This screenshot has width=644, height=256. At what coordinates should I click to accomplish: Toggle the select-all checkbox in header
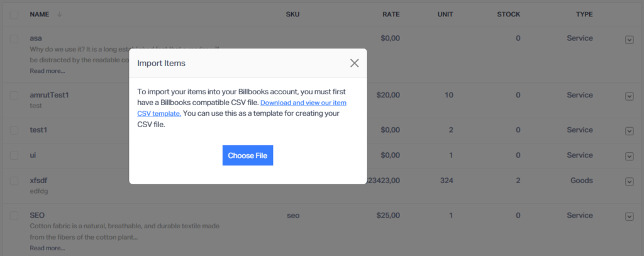click(x=14, y=14)
